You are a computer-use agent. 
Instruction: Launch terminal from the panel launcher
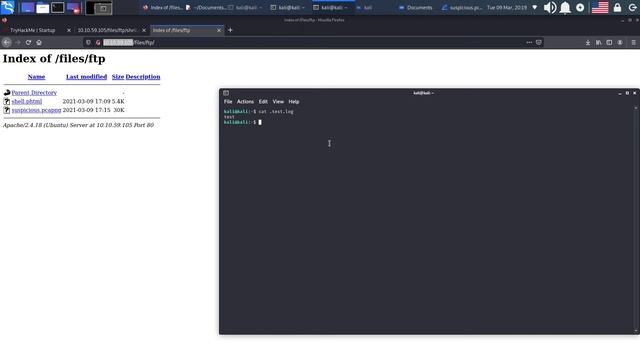[58, 7]
